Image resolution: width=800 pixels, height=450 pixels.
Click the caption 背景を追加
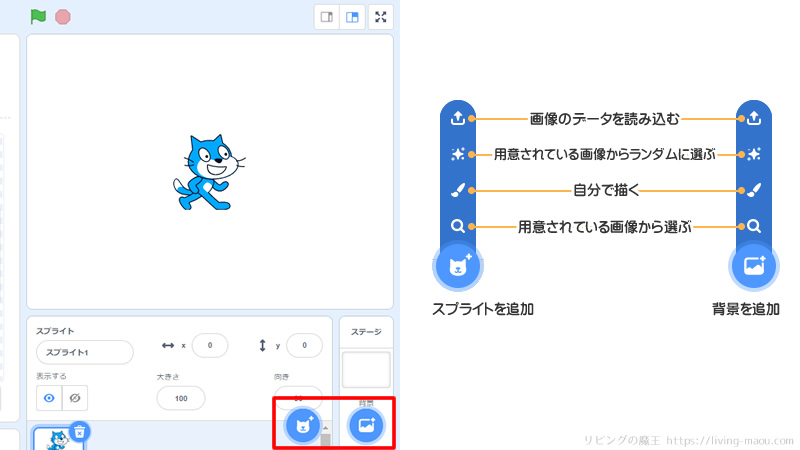(x=745, y=309)
